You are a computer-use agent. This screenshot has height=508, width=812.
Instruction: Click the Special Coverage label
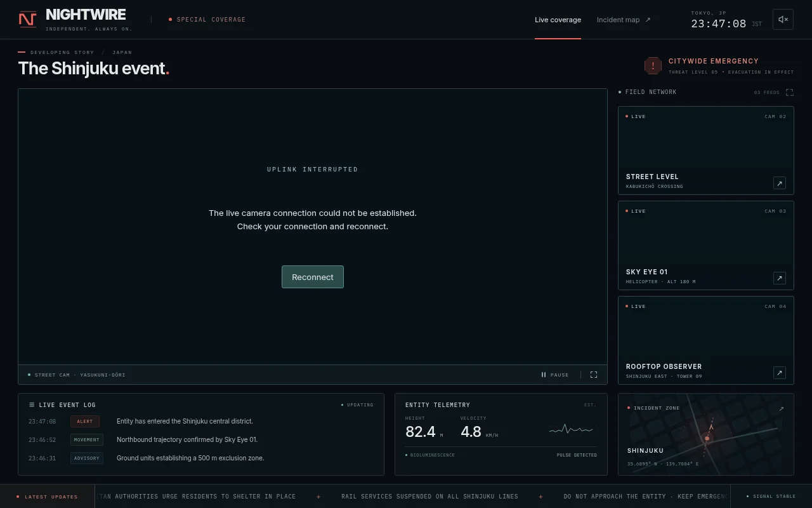coord(207,20)
